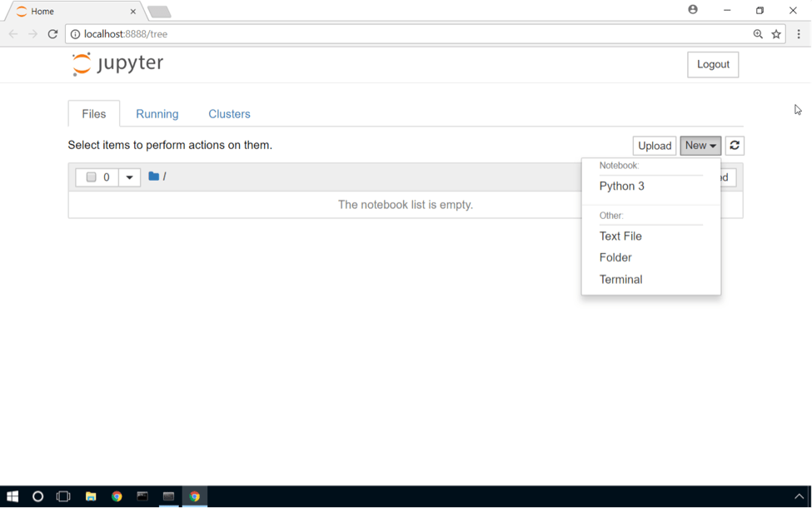This screenshot has width=812, height=508.
Task: Open the selection dropdown arrow
Action: point(129,177)
